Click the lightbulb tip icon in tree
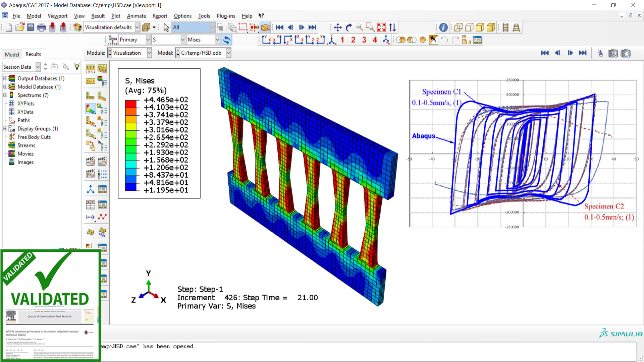This screenshot has width=644, height=362. pos(77,67)
